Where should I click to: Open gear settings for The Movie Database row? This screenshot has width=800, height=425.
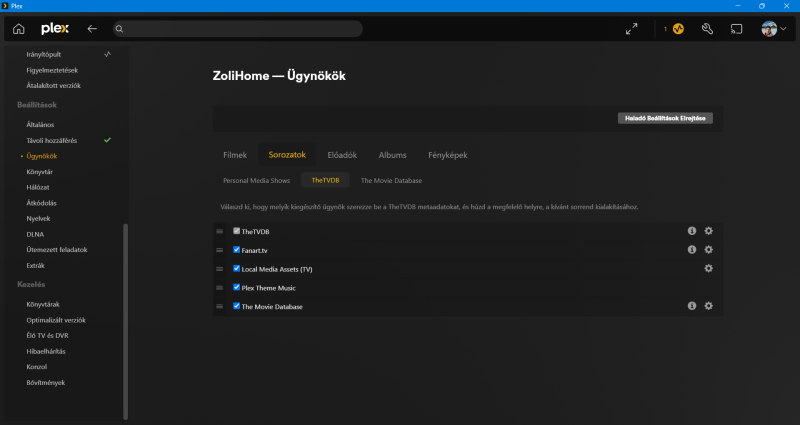pos(709,306)
